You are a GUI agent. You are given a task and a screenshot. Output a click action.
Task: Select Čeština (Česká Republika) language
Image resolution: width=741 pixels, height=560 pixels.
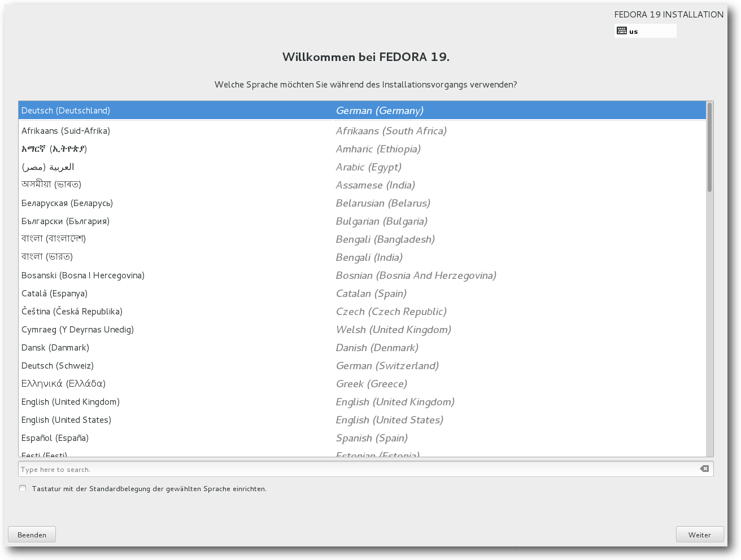pos(362,312)
